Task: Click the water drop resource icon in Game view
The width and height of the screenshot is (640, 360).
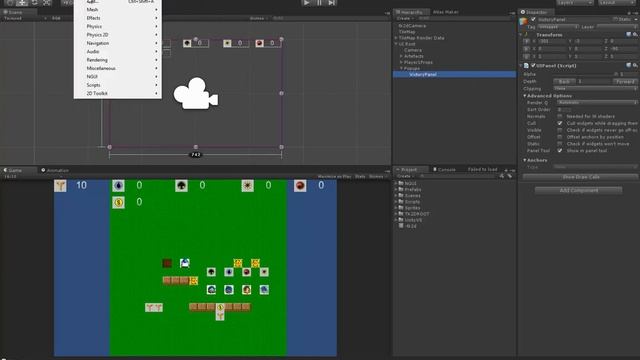Action: [x=118, y=186]
